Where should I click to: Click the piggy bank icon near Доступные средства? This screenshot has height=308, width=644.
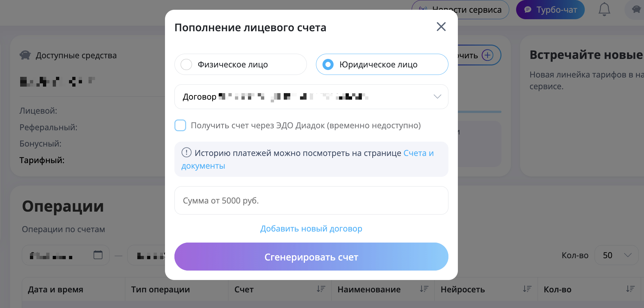(x=26, y=55)
